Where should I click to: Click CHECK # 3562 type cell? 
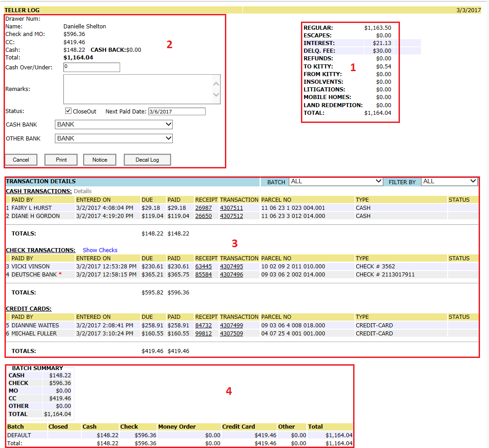[x=375, y=267]
